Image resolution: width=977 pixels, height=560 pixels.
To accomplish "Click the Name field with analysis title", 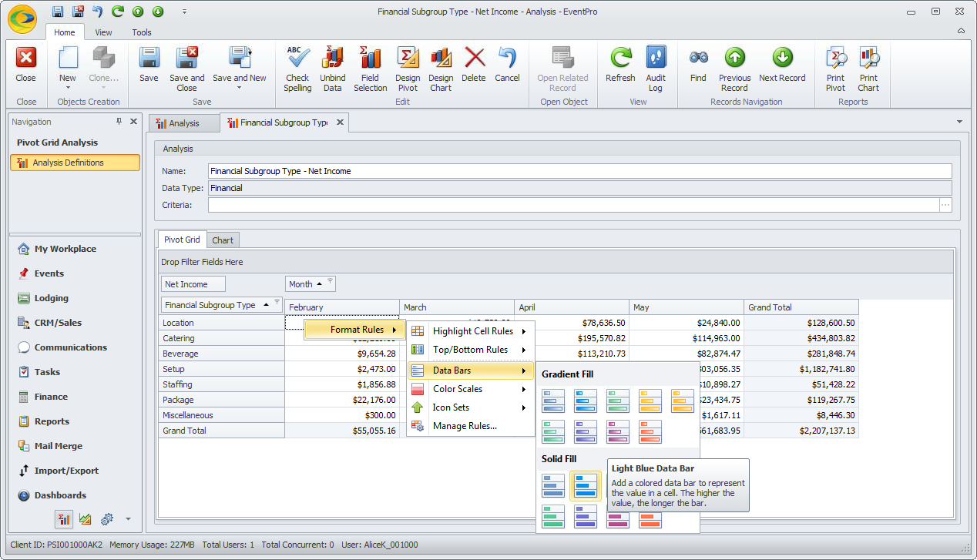I will [579, 171].
